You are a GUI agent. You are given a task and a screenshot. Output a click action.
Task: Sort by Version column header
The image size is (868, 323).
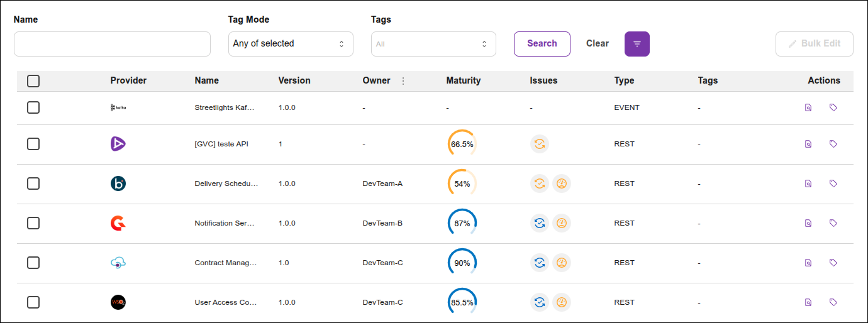click(x=294, y=80)
